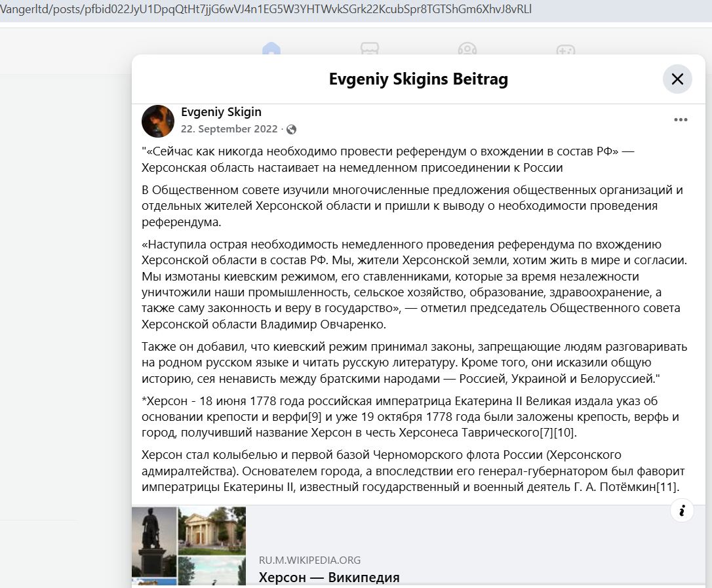
Task: Open the Evgeniy Skigin author name link
Action: pos(221,112)
